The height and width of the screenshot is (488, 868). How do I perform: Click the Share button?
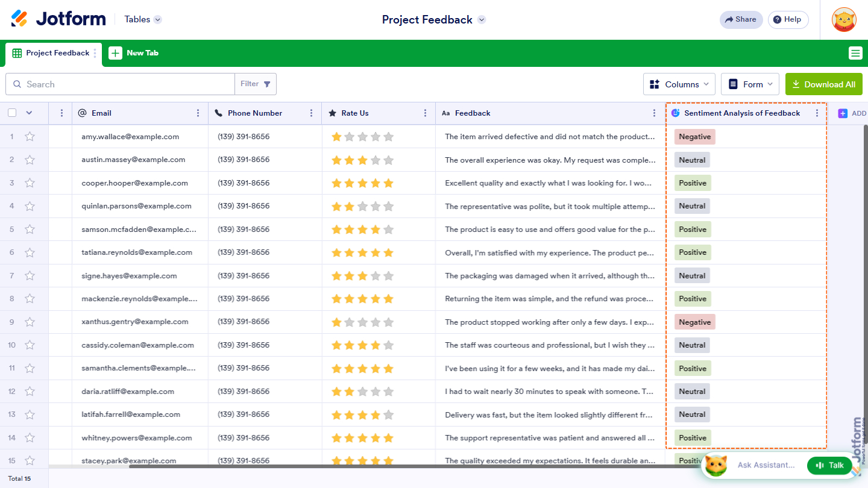[x=741, y=19]
